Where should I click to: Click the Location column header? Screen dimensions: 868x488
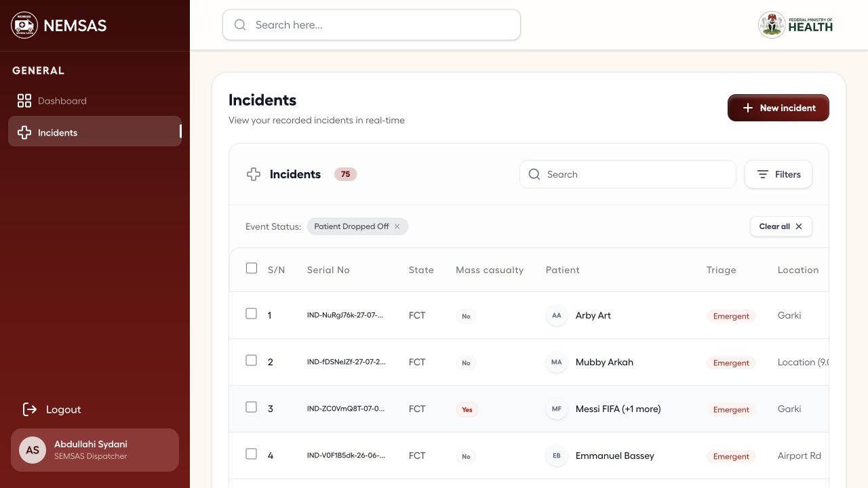coord(798,270)
